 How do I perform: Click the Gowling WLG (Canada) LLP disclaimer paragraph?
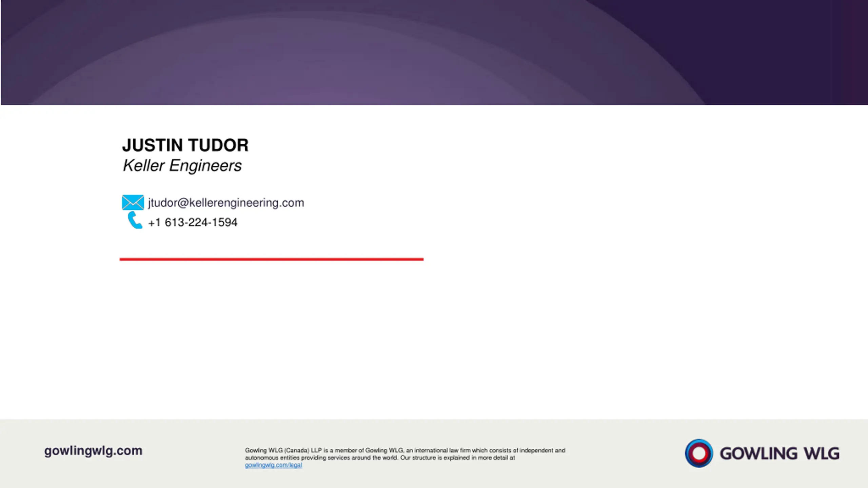click(405, 457)
